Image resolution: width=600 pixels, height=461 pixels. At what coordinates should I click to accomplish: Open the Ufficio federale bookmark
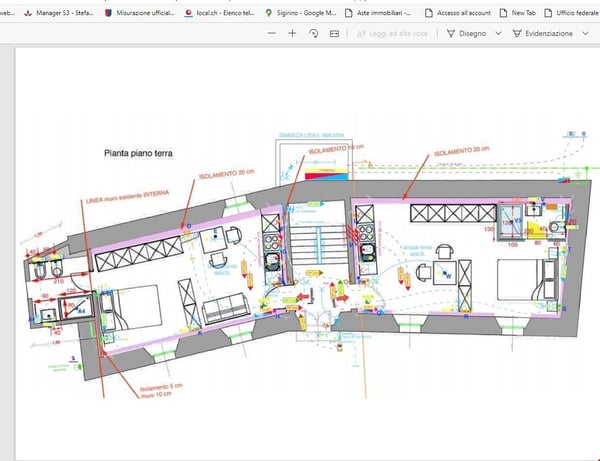pyautogui.click(x=571, y=13)
